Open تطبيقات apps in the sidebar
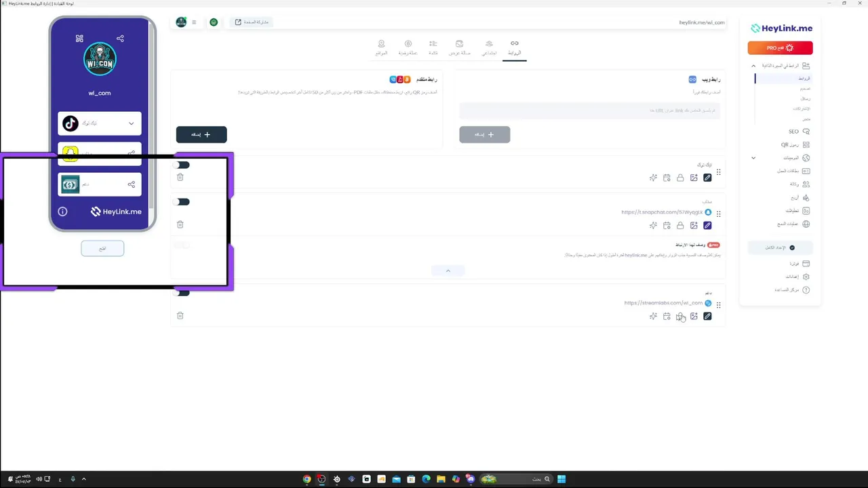The width and height of the screenshot is (868, 488). [797, 211]
